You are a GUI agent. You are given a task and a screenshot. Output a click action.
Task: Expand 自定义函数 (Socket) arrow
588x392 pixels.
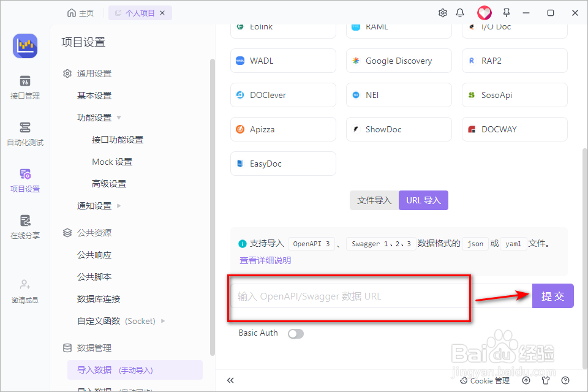[163, 321]
